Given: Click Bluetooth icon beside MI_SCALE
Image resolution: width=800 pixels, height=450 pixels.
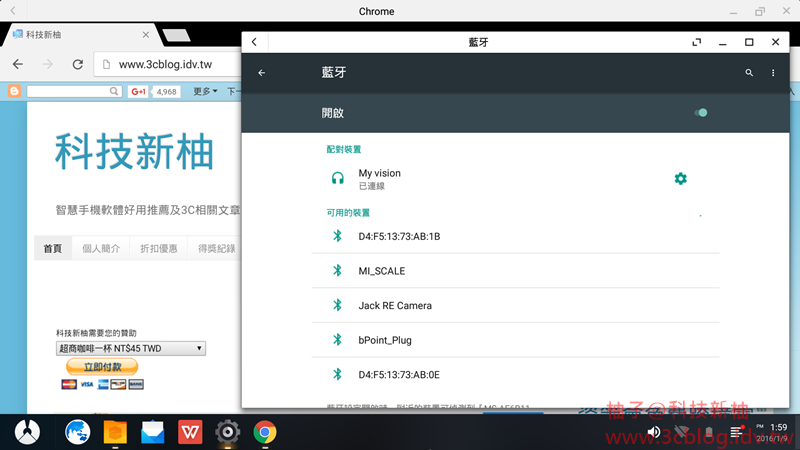Looking at the screenshot, I should click(x=337, y=270).
